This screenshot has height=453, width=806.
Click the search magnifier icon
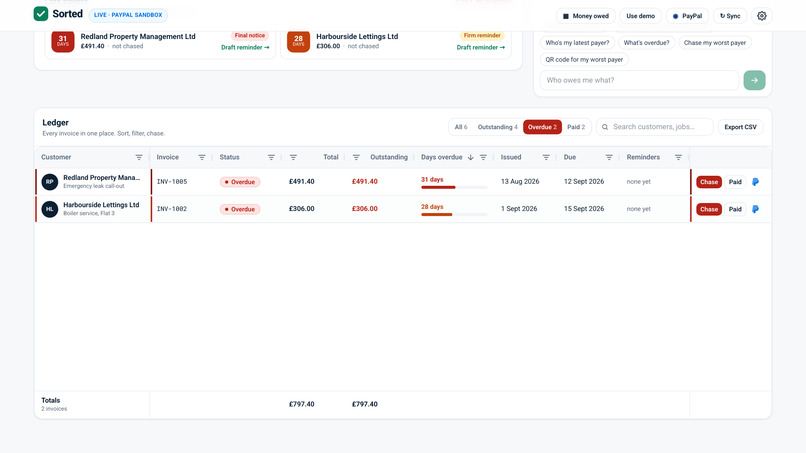click(x=605, y=127)
